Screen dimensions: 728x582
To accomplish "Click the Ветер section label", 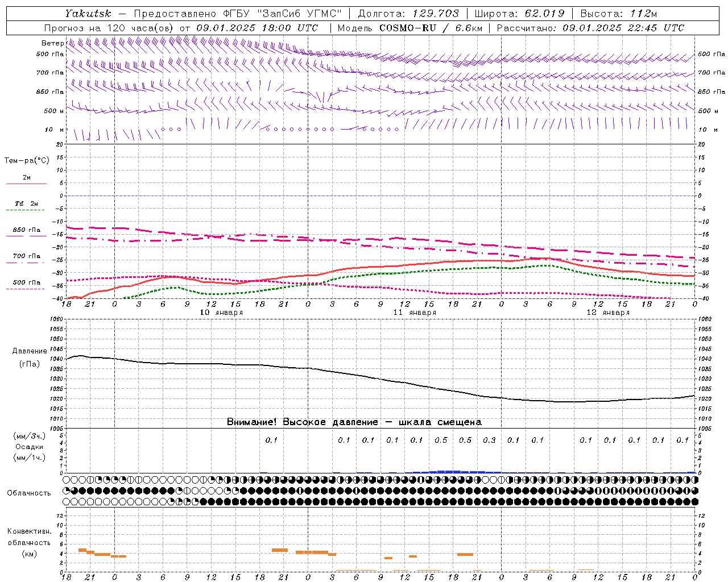I will click(x=52, y=43).
